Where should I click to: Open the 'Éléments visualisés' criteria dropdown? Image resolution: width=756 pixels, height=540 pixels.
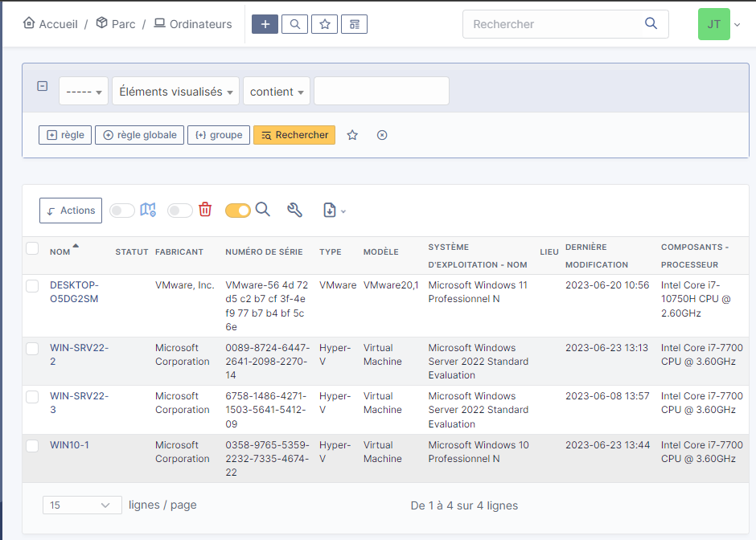pos(176,92)
